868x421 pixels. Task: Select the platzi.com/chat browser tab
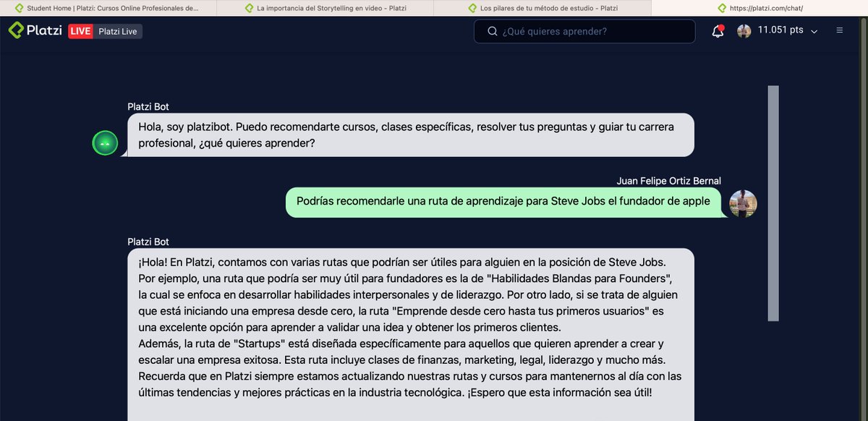759,8
